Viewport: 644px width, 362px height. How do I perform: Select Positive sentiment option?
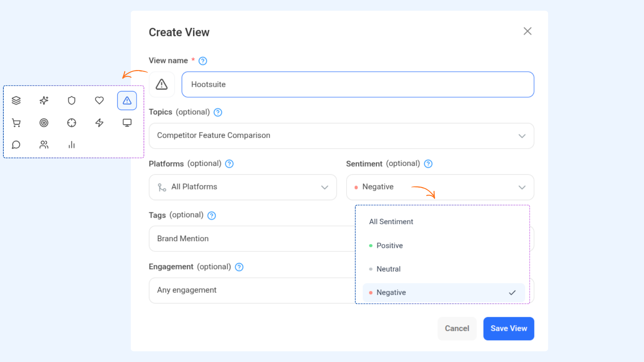[x=444, y=246]
